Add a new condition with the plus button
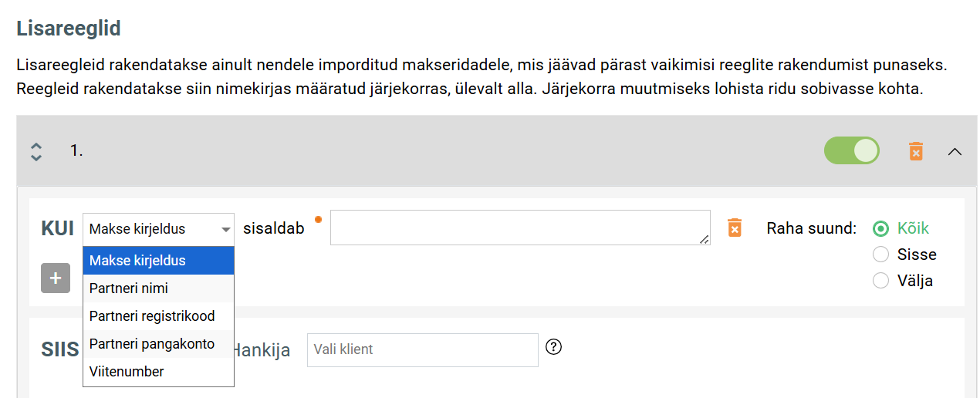Viewport: 980px width, 398px height. 56,278
